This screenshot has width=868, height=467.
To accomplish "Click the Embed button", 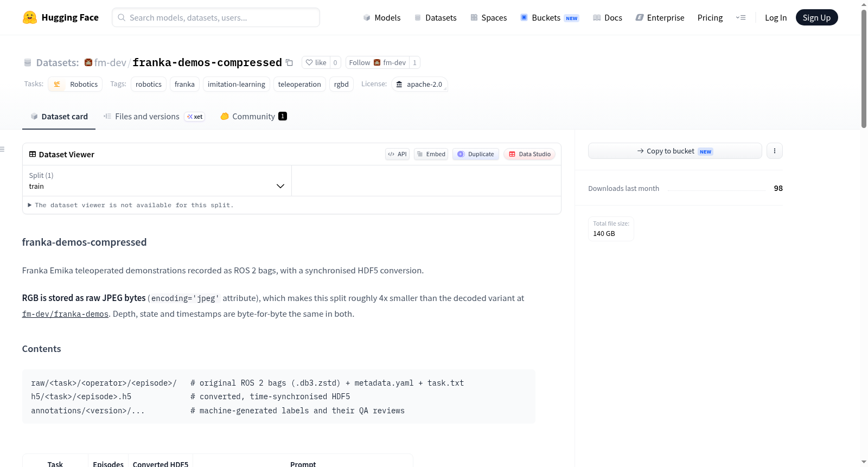I will [x=431, y=154].
